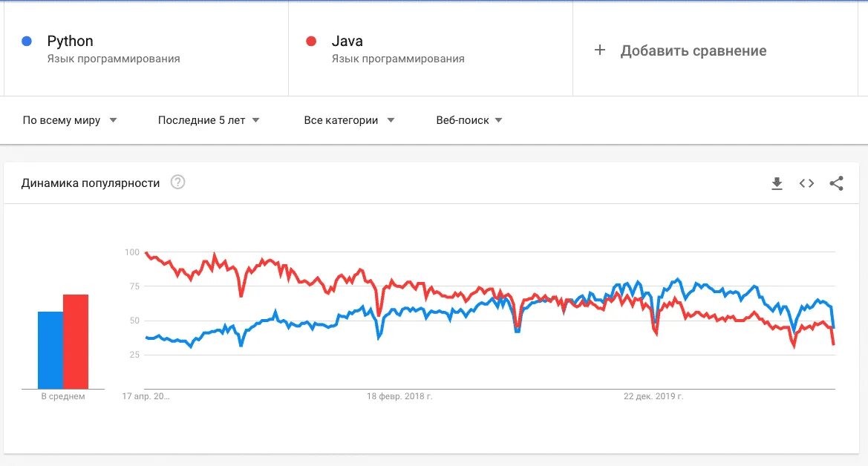Open the help icon beside Динамика популярности
Viewport: 868px width, 466px height.
tap(177, 182)
